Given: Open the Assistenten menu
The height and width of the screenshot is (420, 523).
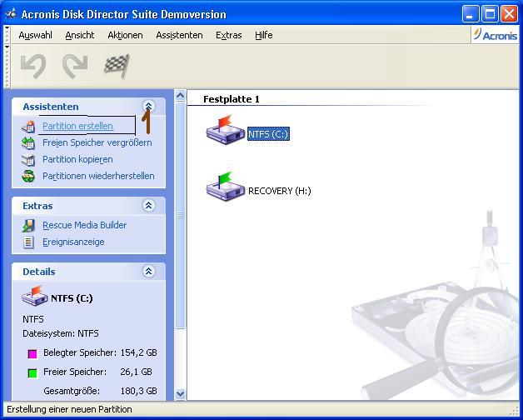Looking at the screenshot, I should click(179, 35).
